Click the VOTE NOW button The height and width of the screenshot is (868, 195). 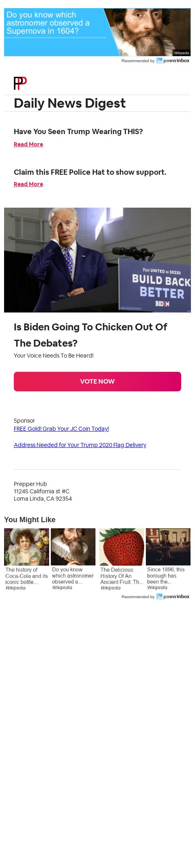tap(97, 382)
